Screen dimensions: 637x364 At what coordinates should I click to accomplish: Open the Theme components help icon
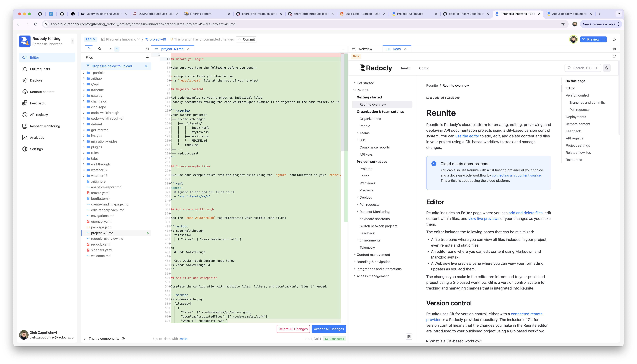123,339
